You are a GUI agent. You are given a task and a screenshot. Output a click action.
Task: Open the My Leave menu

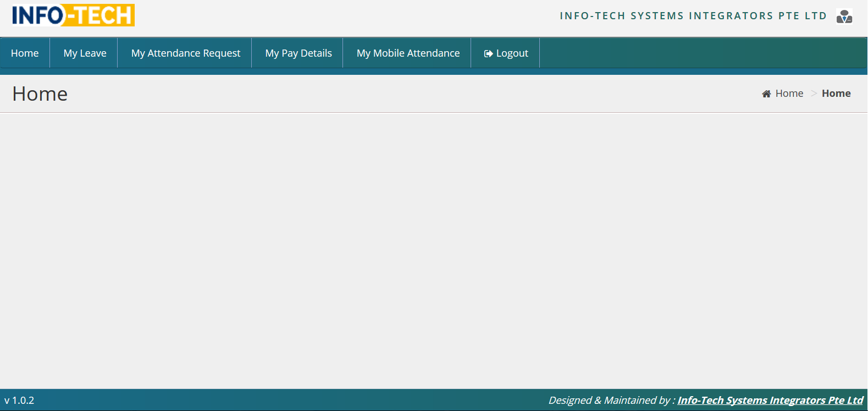pyautogui.click(x=85, y=53)
